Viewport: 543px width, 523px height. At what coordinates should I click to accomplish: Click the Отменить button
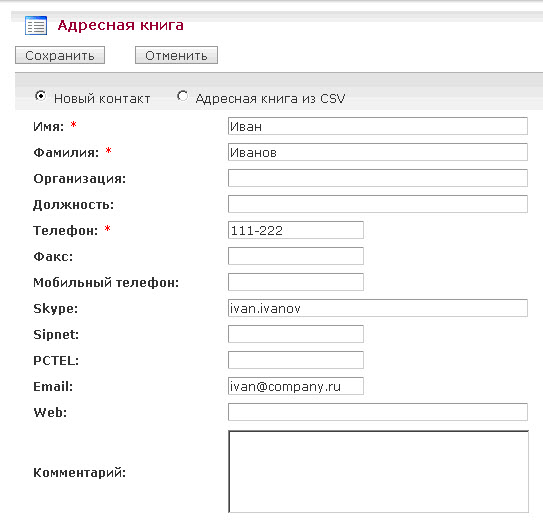(x=176, y=55)
